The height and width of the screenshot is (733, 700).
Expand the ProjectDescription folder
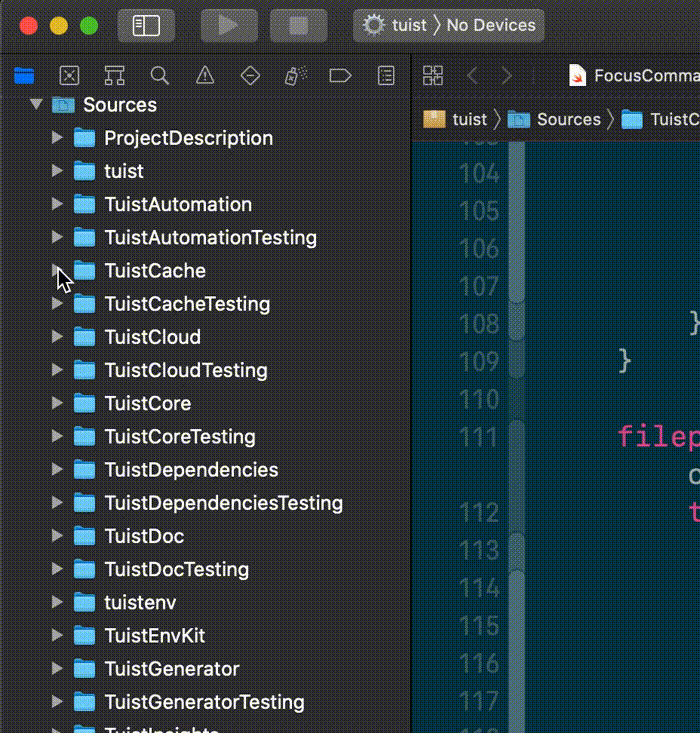(57, 137)
